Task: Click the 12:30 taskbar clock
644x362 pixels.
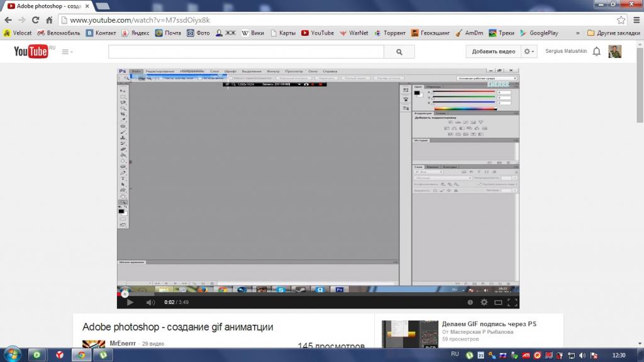Action: pos(619,355)
